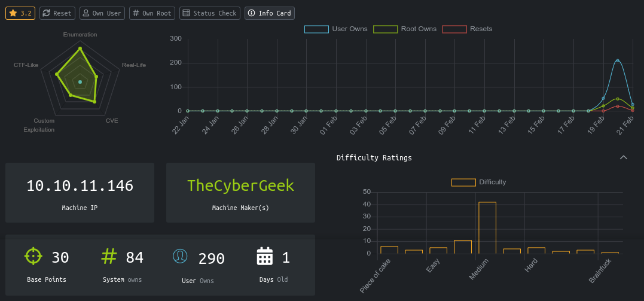
Task: Click the machine IP 10.10.11.146
Action: click(80, 186)
